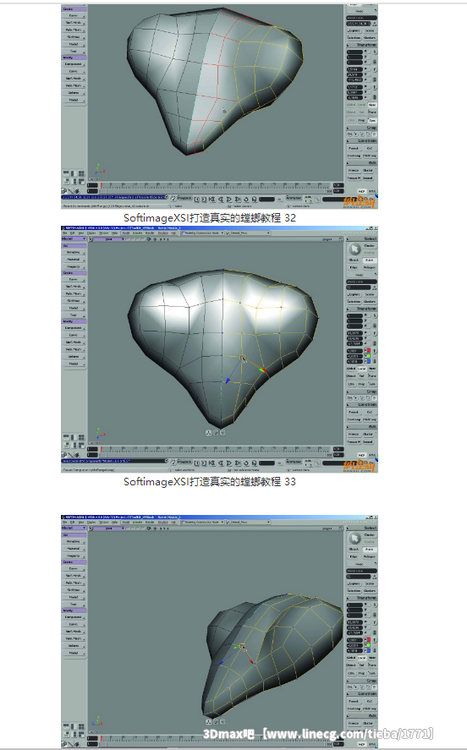Open the construction mode dropdown in image 33
Image resolution: width=467 pixels, height=750 pixels.
pyautogui.click(x=202, y=232)
